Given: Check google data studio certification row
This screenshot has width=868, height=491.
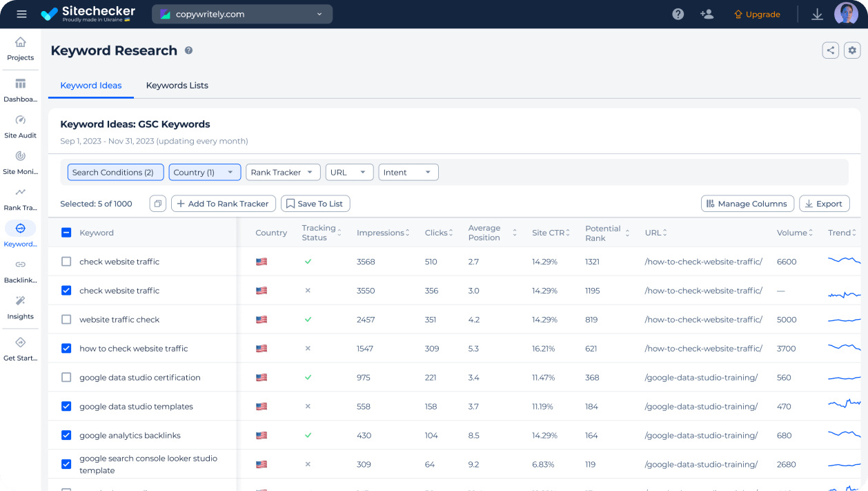Looking at the screenshot, I should click(x=66, y=378).
